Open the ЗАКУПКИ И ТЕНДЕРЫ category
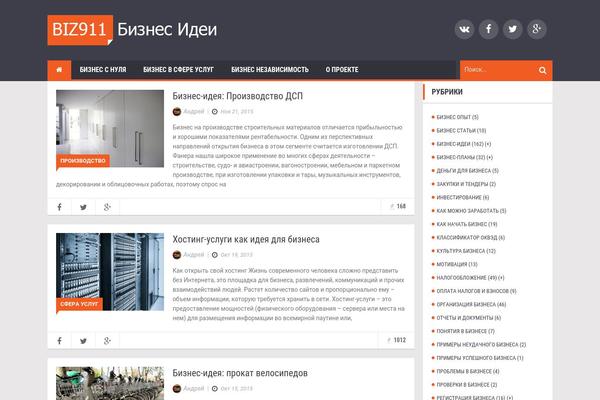600x400 pixels. [466, 184]
